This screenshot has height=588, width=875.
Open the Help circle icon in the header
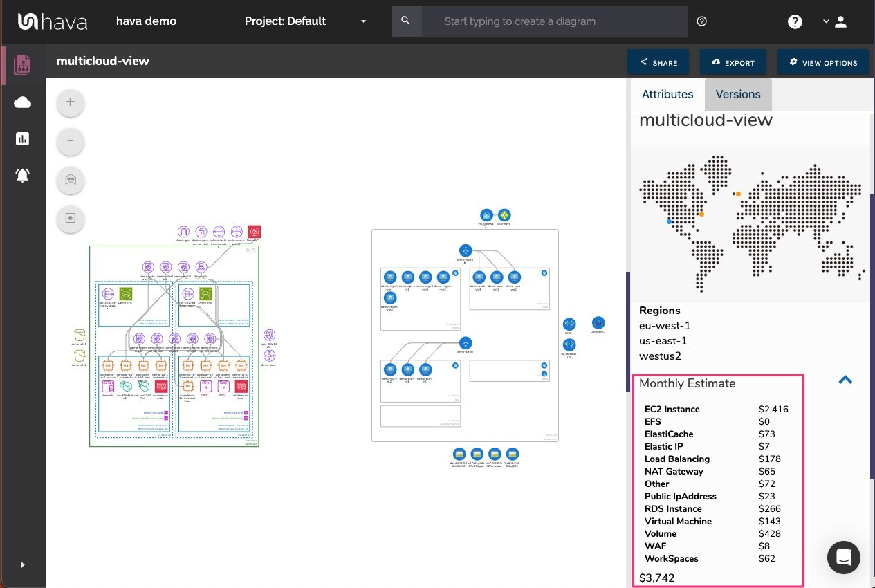(x=795, y=21)
